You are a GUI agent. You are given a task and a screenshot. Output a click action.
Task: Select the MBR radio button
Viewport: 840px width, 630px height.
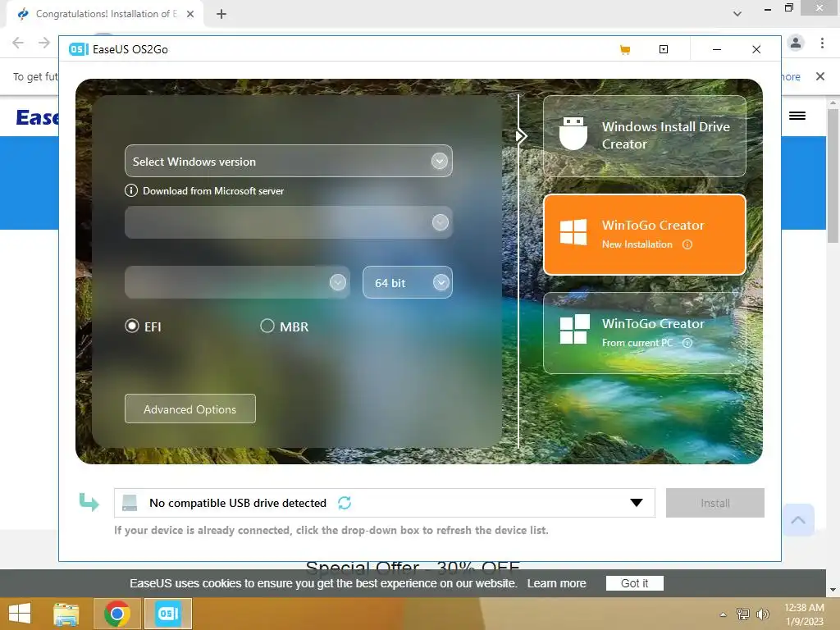tap(267, 326)
